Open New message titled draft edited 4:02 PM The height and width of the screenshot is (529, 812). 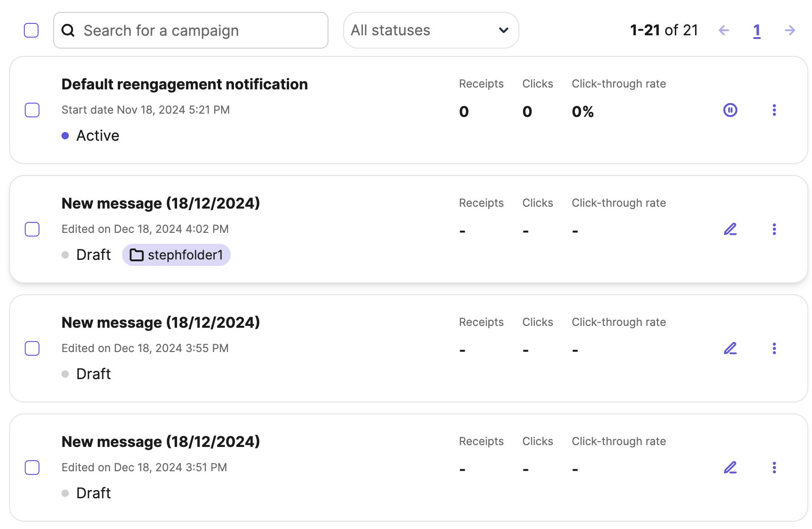tap(161, 204)
